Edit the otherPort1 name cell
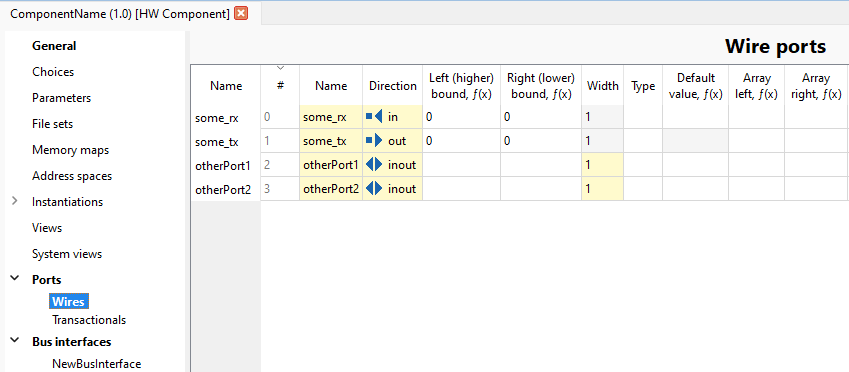 point(331,165)
